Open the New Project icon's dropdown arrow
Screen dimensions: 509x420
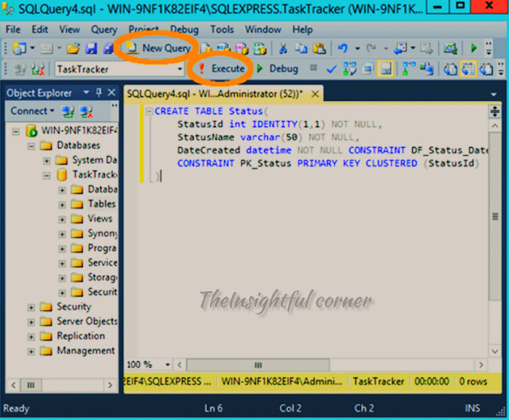pyautogui.click(x=33, y=49)
